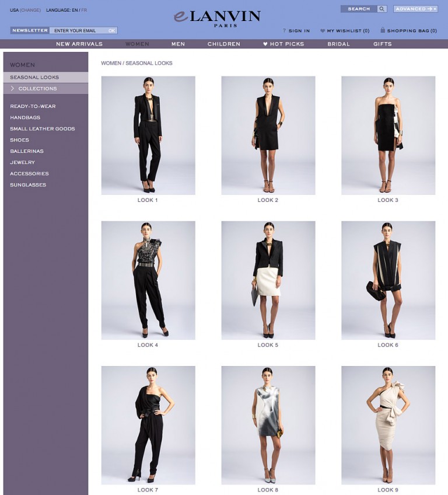Select Sunglasses in the sidebar
448x495 pixels.
pos(28,185)
